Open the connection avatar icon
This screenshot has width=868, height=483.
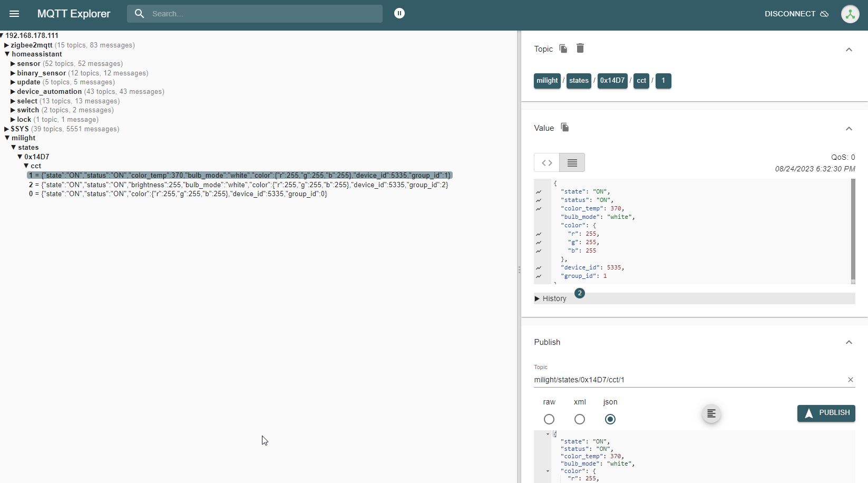pos(850,14)
